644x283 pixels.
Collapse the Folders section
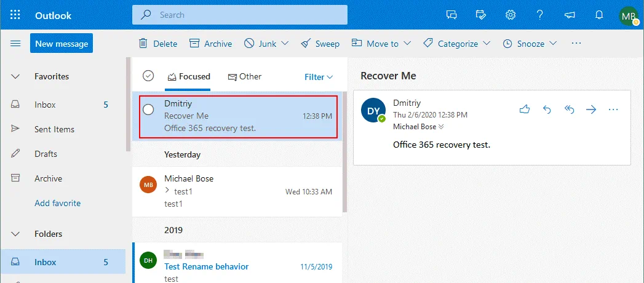(15, 234)
